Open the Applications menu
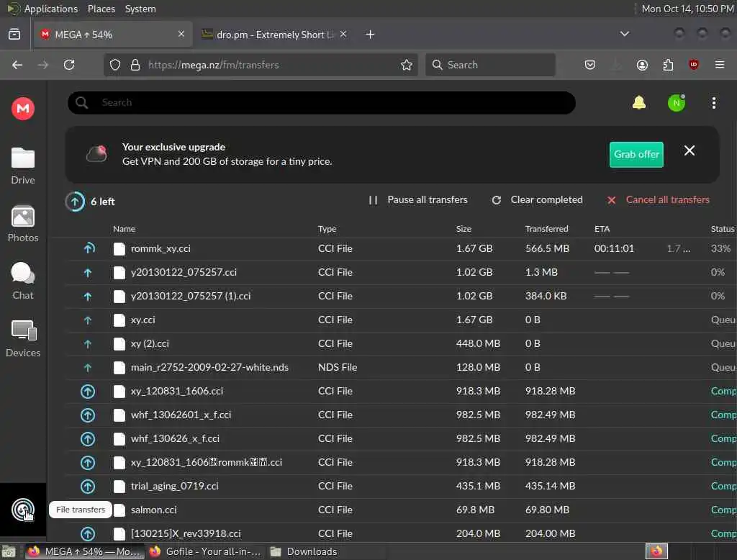The width and height of the screenshot is (737, 560). coord(51,9)
